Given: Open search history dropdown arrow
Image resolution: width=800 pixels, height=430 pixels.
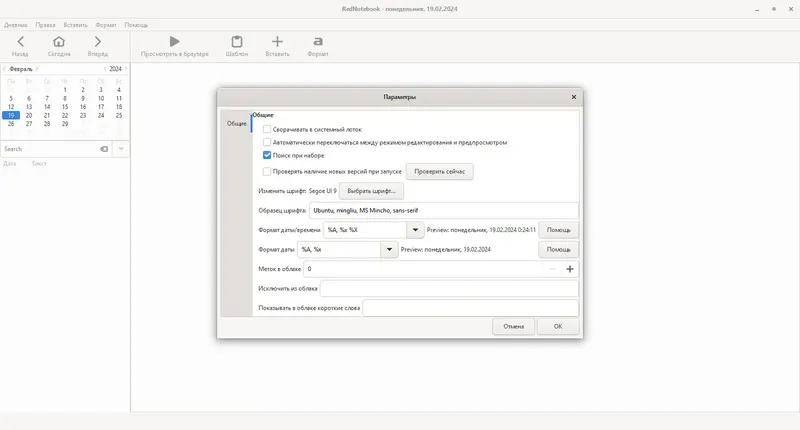Looking at the screenshot, I should (x=121, y=149).
